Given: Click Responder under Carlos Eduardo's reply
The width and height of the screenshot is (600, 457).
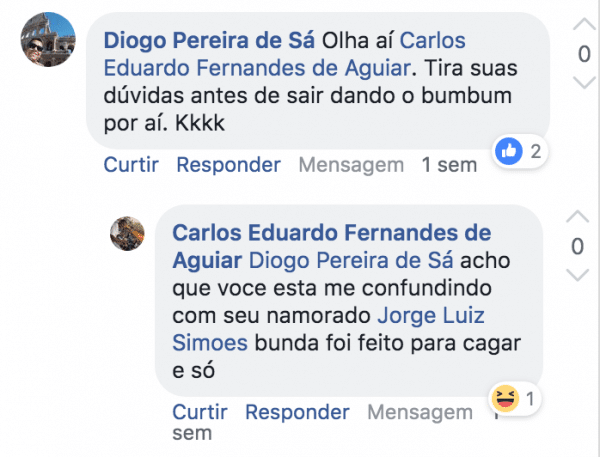Looking at the screenshot, I should point(297,412).
